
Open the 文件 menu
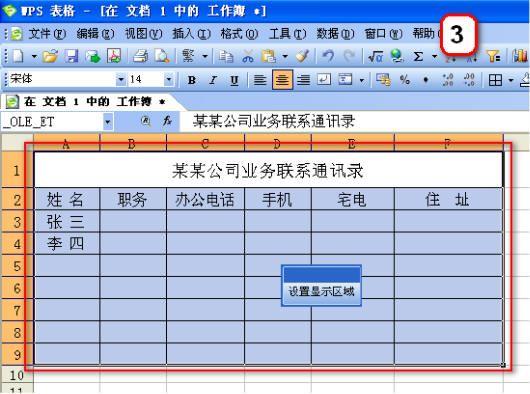47,33
